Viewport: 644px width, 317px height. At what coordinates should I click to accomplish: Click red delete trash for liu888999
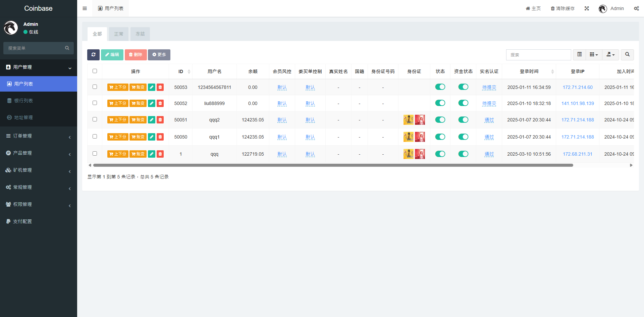coord(160,103)
